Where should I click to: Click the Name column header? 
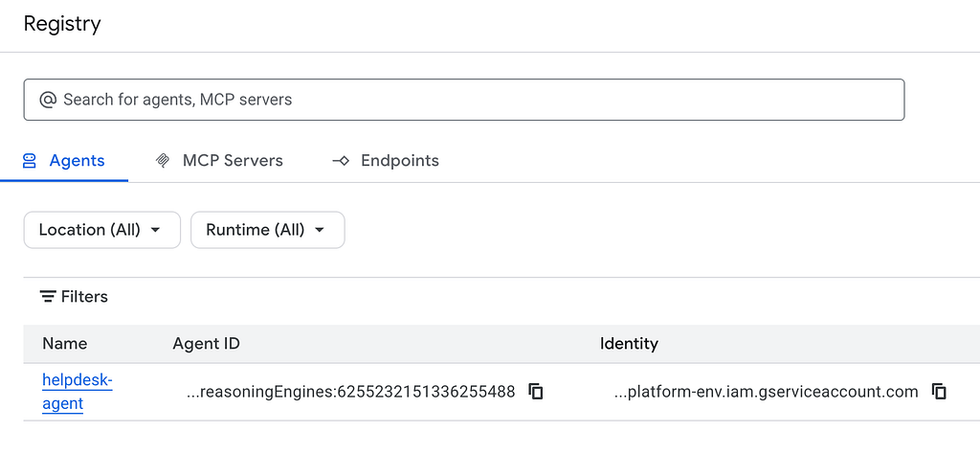(65, 343)
